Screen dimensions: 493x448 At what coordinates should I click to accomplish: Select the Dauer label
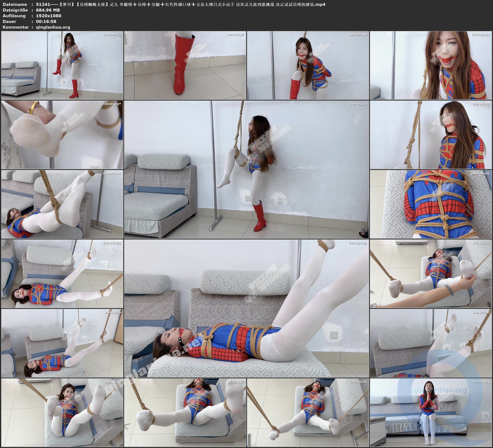(9, 21)
